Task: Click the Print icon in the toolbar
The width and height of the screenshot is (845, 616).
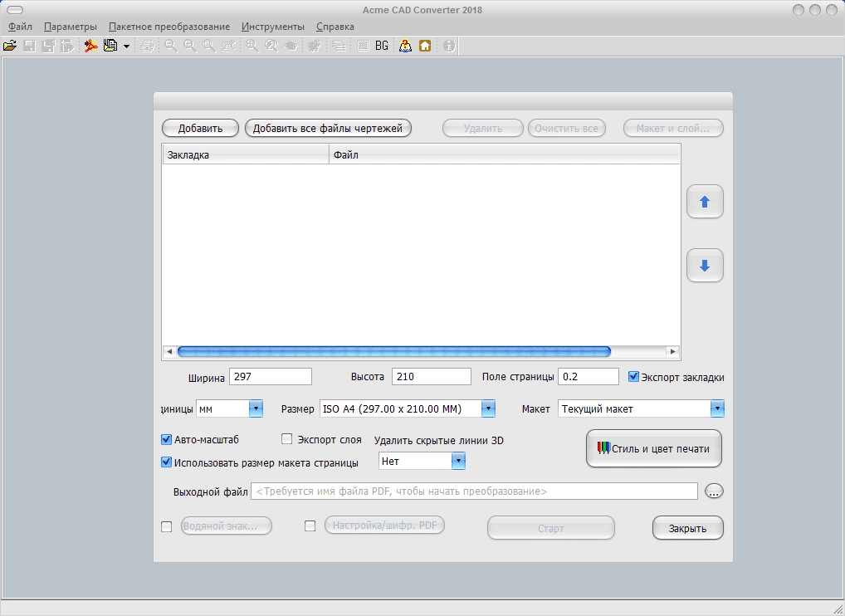Action: click(147, 46)
